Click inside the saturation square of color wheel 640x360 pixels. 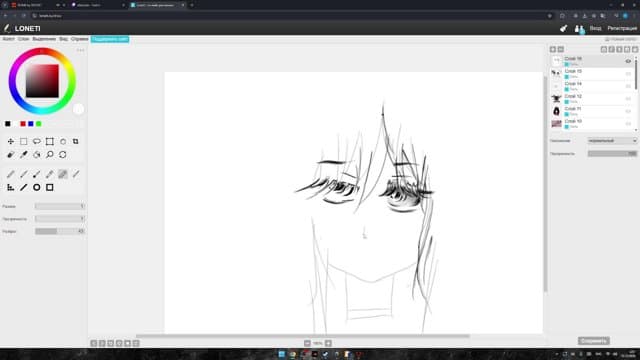click(x=42, y=81)
